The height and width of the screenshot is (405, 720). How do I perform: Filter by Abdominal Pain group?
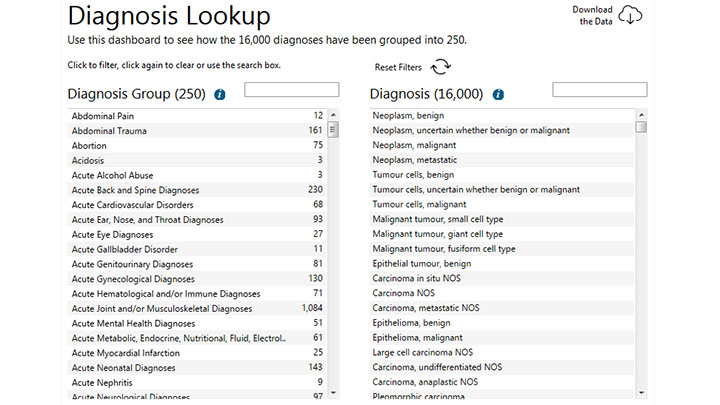(197, 116)
